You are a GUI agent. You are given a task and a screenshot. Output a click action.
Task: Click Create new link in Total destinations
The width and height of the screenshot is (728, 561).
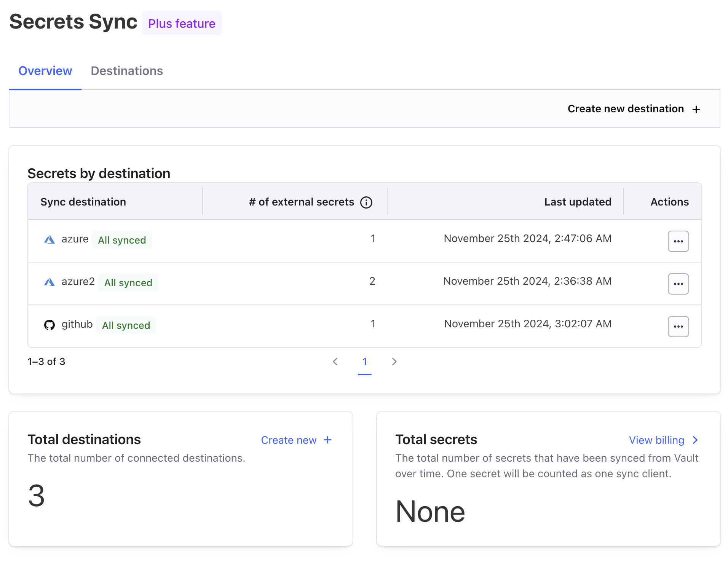[x=289, y=440]
